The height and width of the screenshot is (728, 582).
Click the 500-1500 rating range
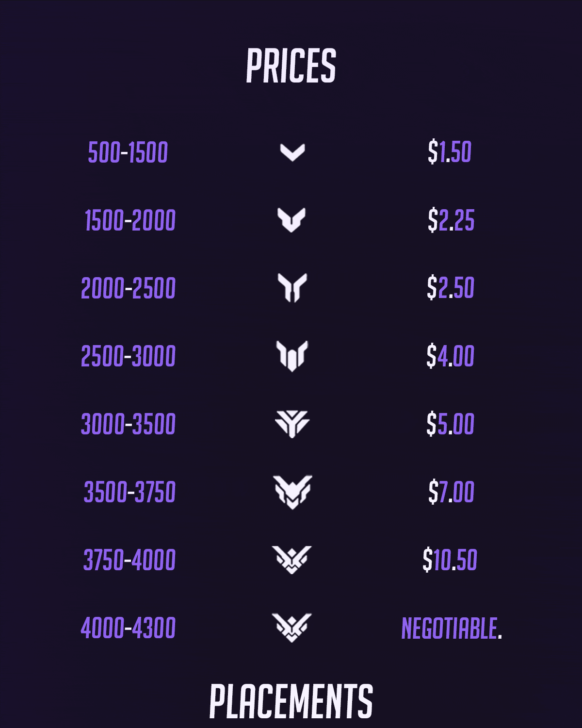[x=128, y=152]
